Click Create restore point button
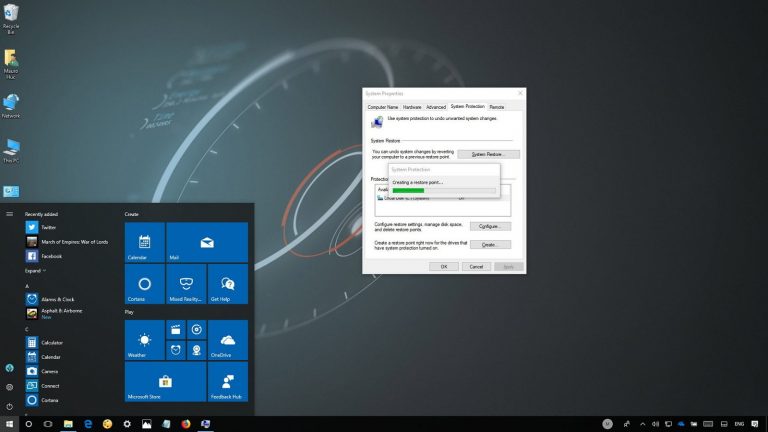This screenshot has height=432, width=768. pos(490,244)
